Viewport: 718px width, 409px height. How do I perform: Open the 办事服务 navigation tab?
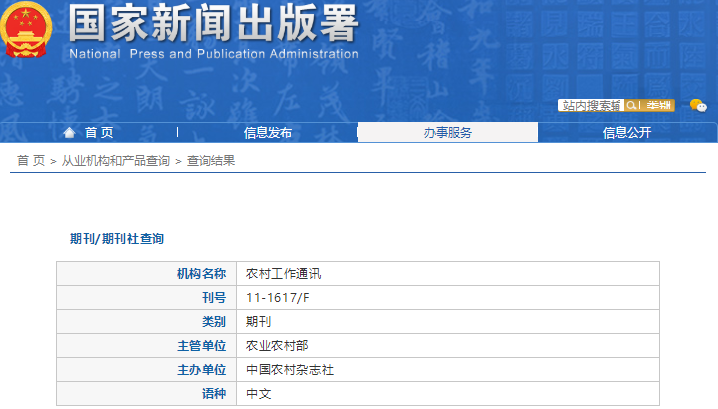pyautogui.click(x=447, y=132)
